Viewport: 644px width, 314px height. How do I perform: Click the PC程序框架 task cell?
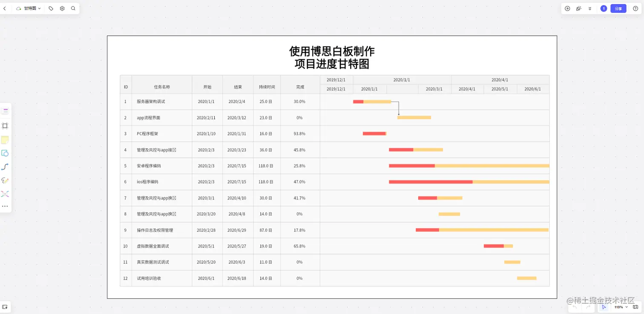pos(162,134)
